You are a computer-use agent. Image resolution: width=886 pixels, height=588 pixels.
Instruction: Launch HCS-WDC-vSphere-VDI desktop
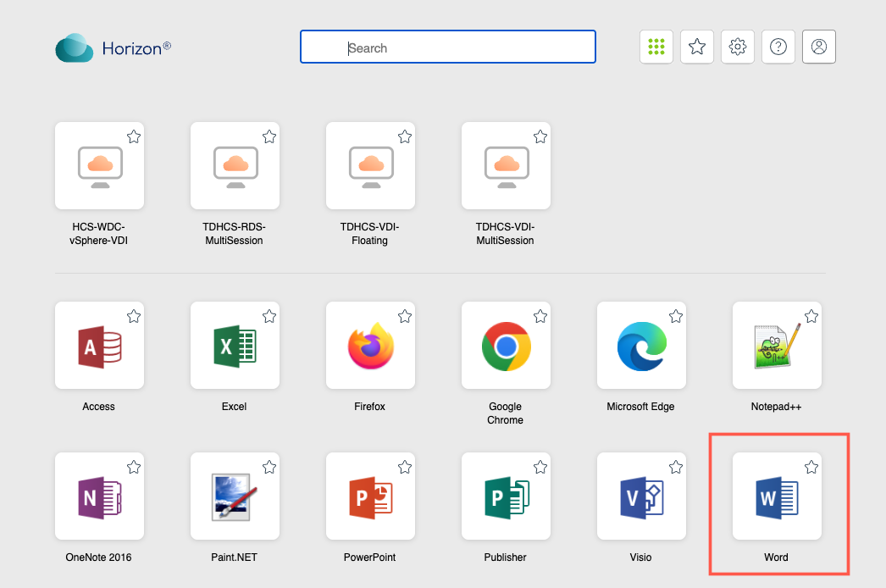coord(99,166)
